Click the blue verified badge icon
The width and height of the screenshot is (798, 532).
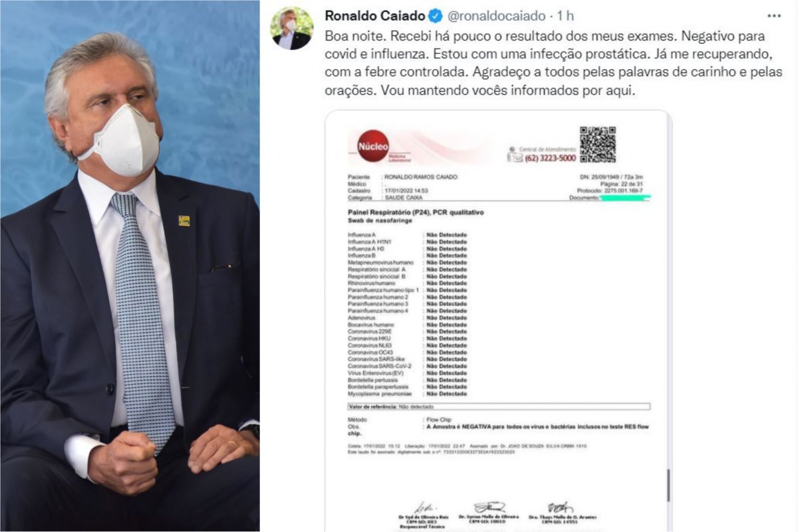(435, 16)
